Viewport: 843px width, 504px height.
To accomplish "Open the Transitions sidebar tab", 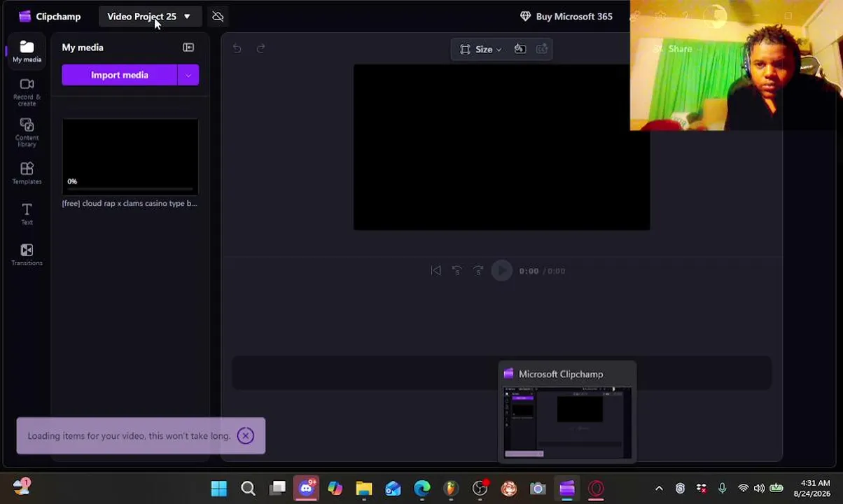I will 27,255.
